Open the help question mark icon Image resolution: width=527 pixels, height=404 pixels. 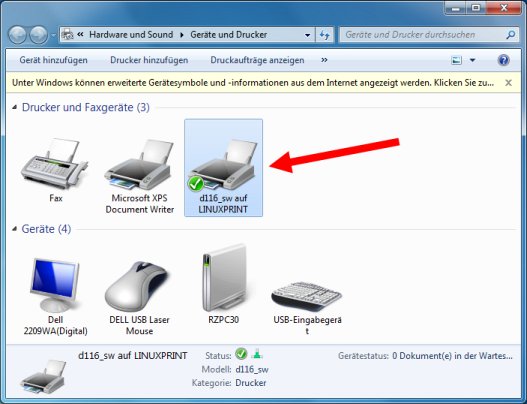pyautogui.click(x=503, y=60)
